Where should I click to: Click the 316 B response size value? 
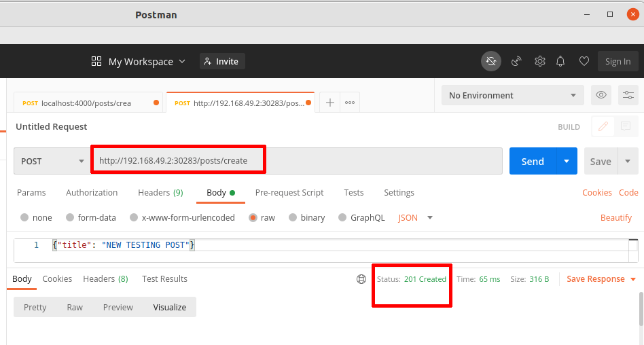click(539, 279)
